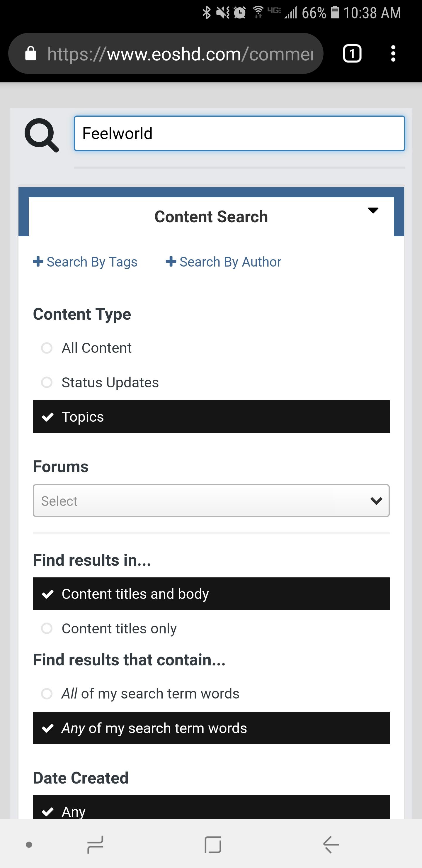This screenshot has width=422, height=868.
Task: Open Chrome's three-dot overflow menu
Action: [x=393, y=54]
